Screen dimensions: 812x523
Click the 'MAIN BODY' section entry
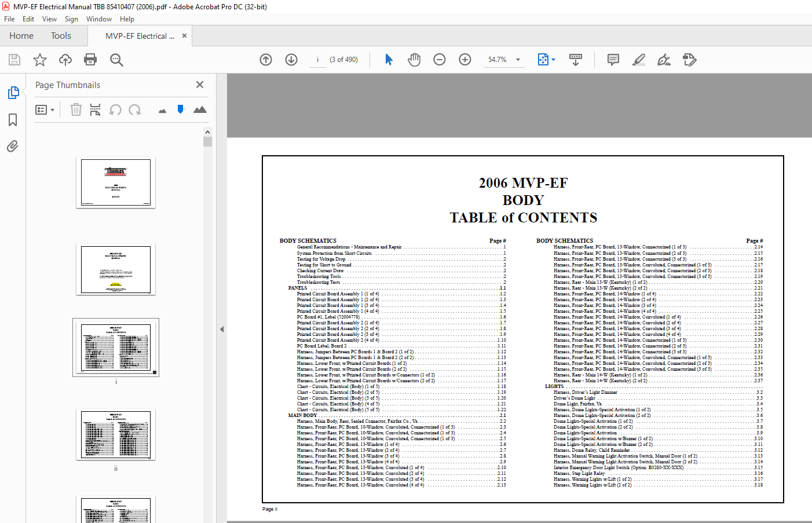point(302,415)
